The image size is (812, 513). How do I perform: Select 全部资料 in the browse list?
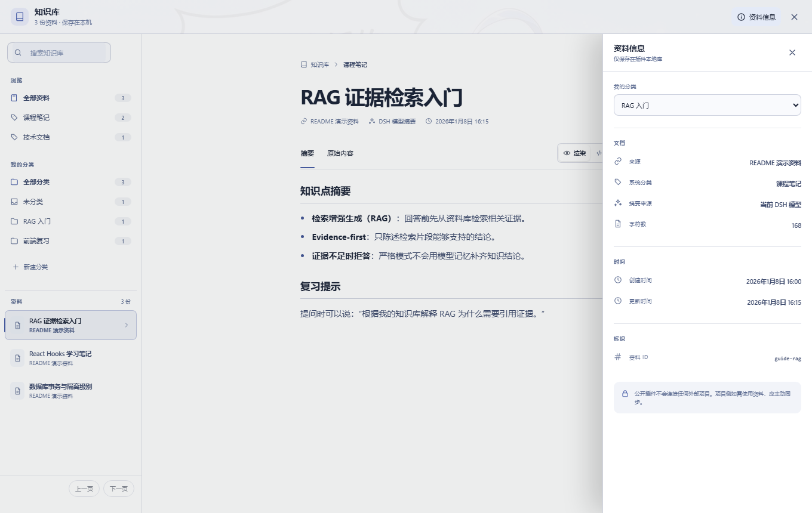[x=70, y=98]
